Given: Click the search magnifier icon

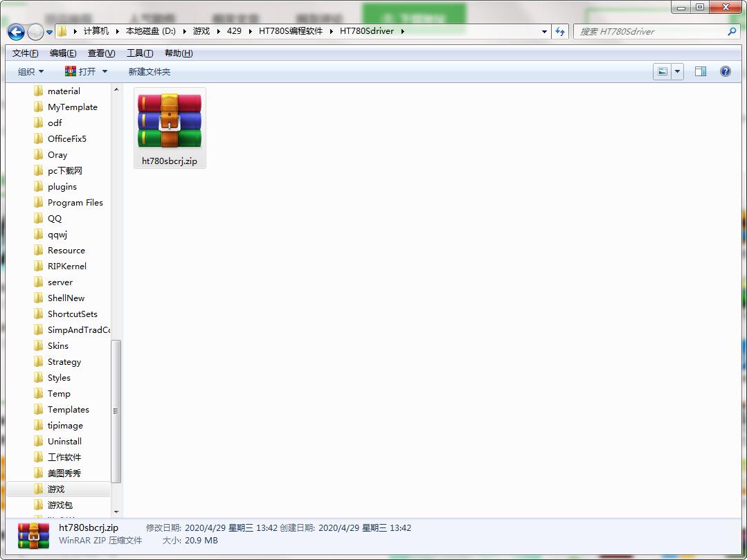Looking at the screenshot, I should click(732, 31).
